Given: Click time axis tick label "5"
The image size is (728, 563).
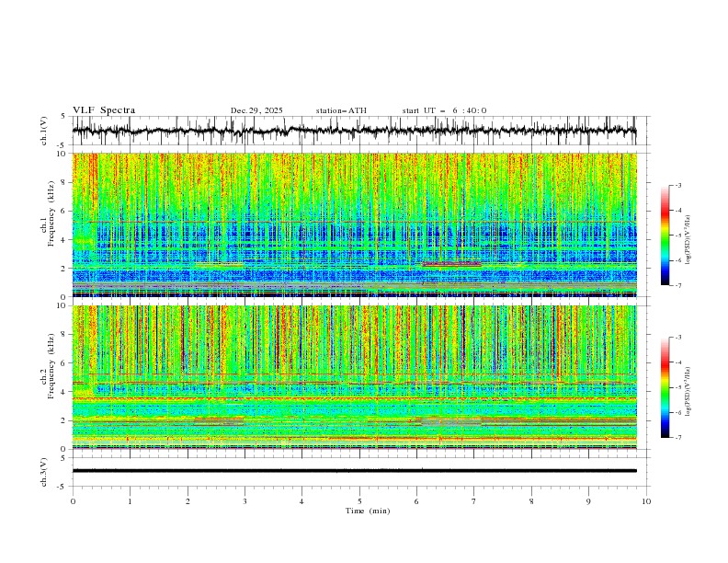Looking at the screenshot, I should click(359, 501).
